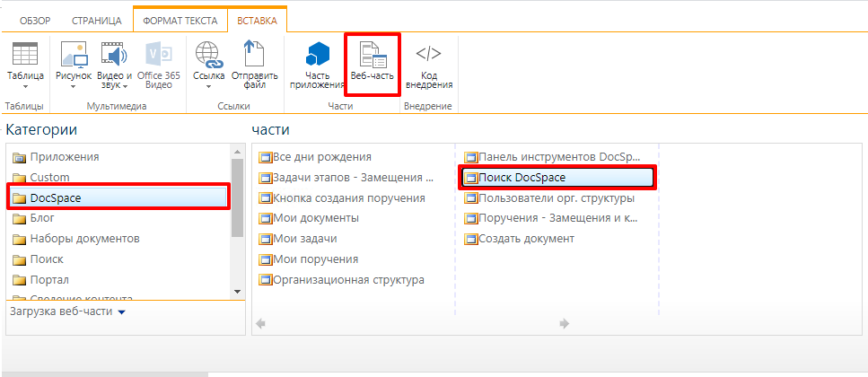Select the Мои документы web part

pos(309,218)
